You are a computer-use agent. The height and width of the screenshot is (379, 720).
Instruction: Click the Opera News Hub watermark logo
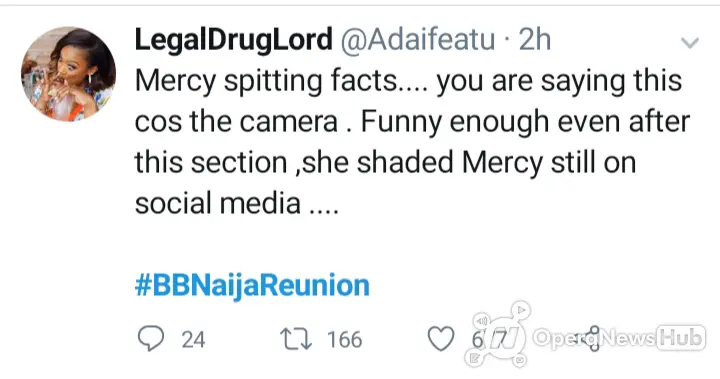click(x=497, y=334)
